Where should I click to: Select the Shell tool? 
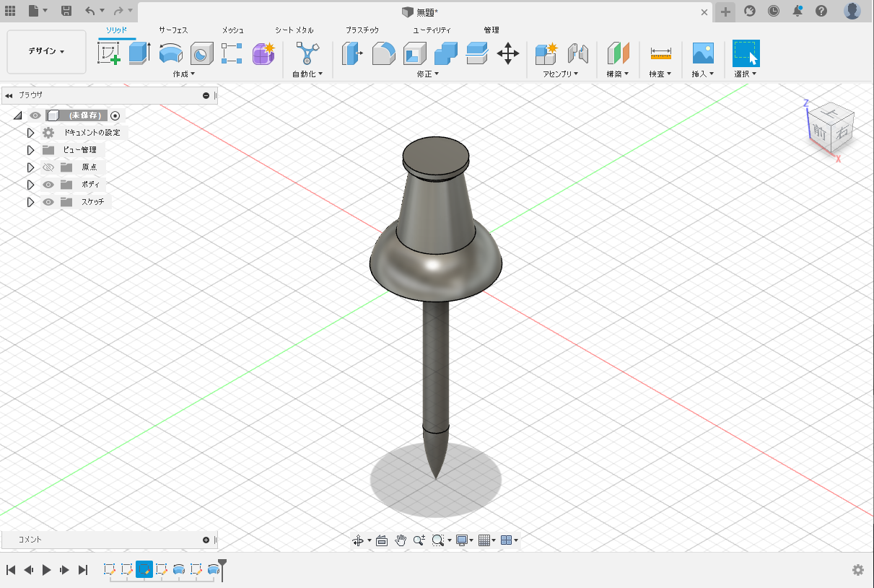[414, 53]
